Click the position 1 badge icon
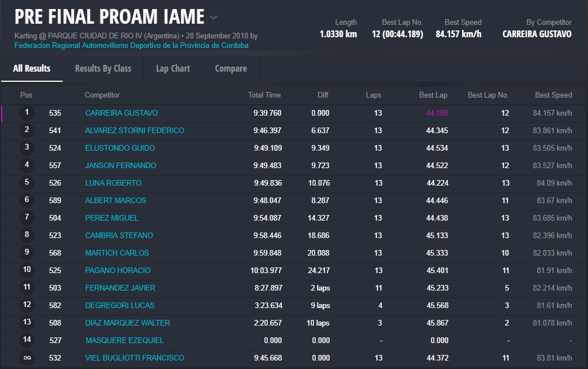Viewport: 588px width, 369px height. (27, 113)
